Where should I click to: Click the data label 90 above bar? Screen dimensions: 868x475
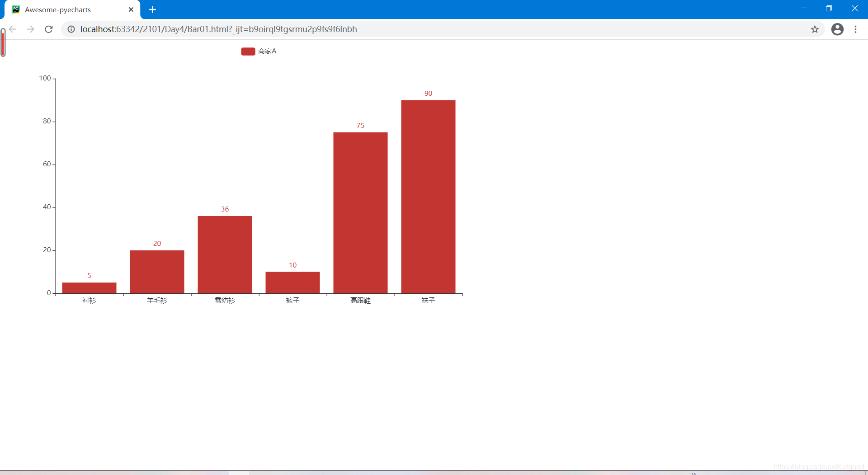point(428,94)
